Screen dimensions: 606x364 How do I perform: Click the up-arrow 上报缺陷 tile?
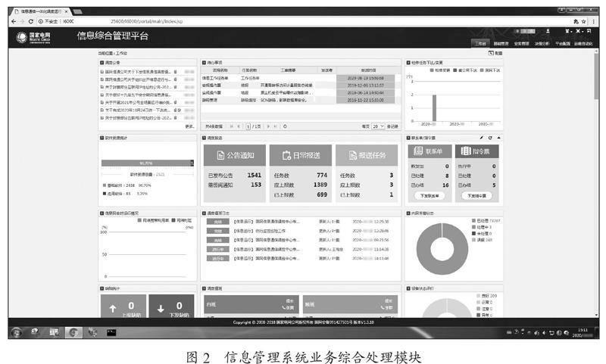tap(123, 306)
